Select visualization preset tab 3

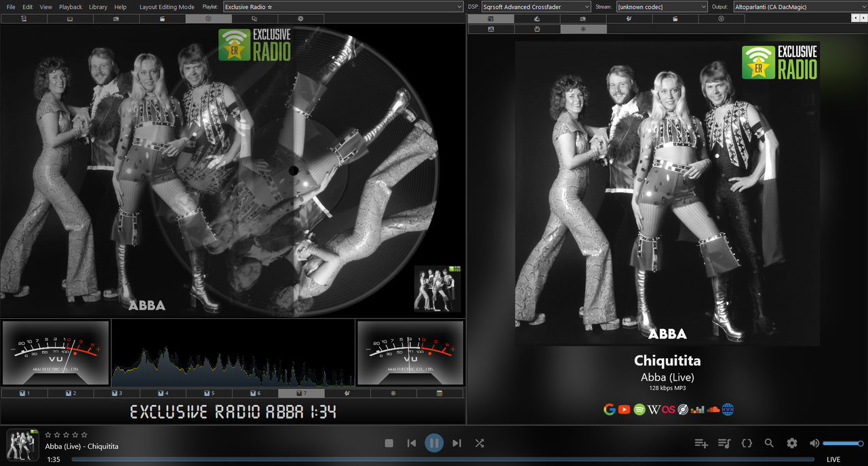(x=117, y=393)
